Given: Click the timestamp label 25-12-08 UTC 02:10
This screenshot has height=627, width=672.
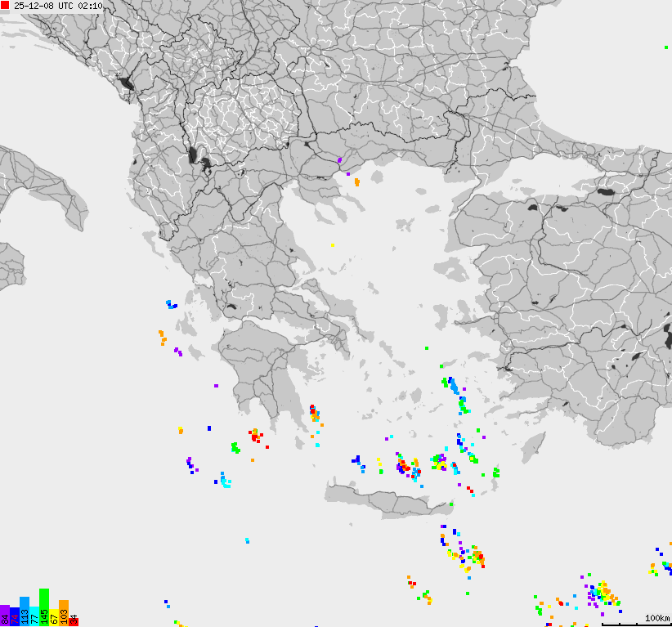Looking at the screenshot, I should point(59,6).
